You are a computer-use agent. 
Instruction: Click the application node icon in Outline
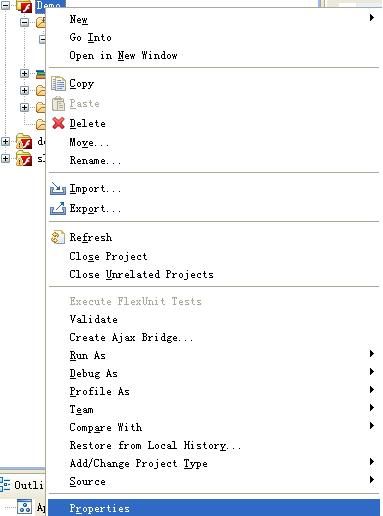tap(24, 507)
